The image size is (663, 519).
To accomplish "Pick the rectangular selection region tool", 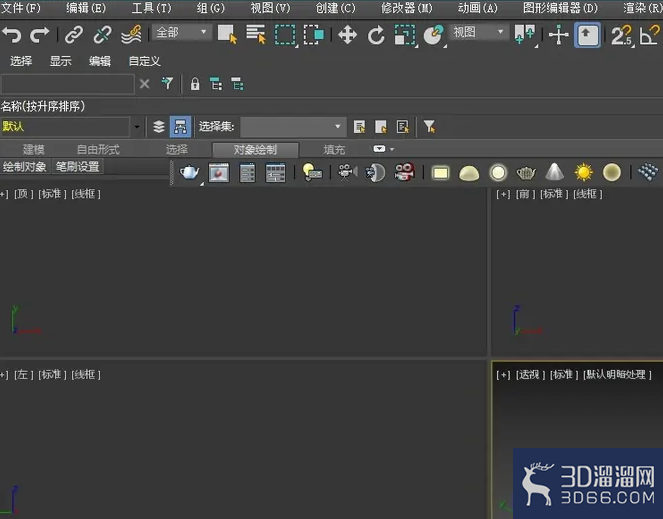I will [285, 35].
